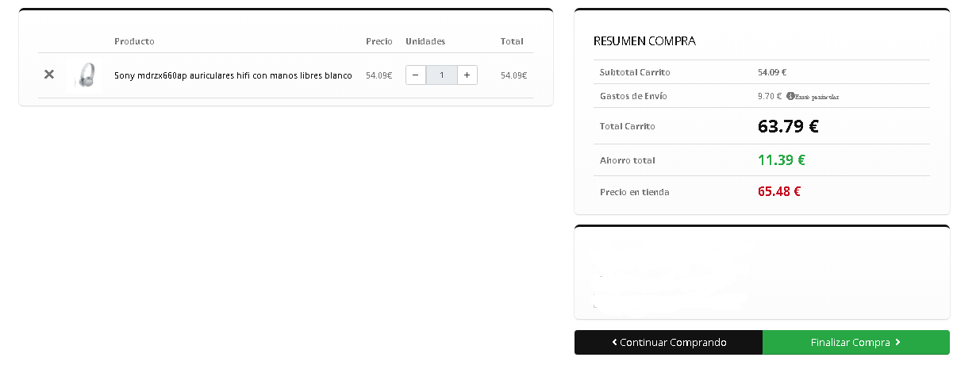
Task: Click the units quantity input field
Action: [442, 75]
